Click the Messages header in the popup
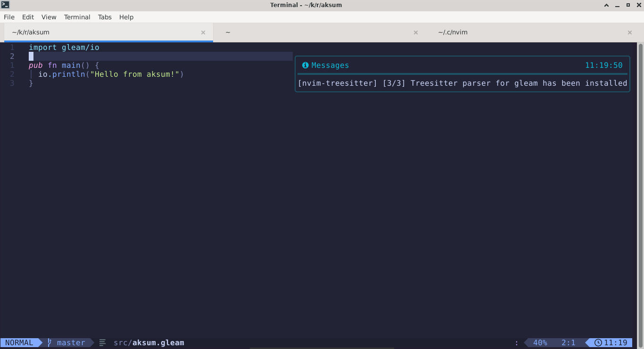 330,65
